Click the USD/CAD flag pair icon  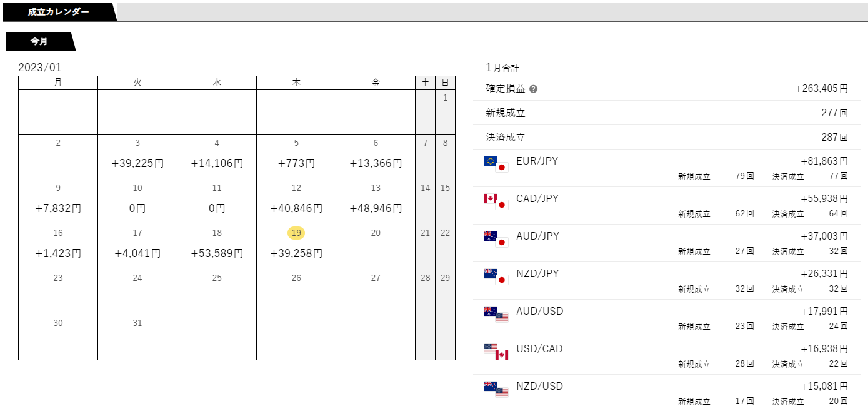tap(496, 352)
